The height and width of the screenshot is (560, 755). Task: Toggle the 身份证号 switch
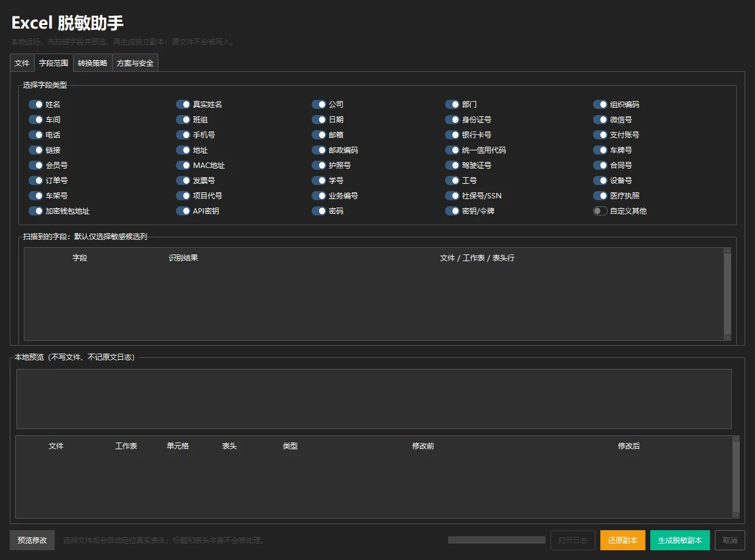452,120
